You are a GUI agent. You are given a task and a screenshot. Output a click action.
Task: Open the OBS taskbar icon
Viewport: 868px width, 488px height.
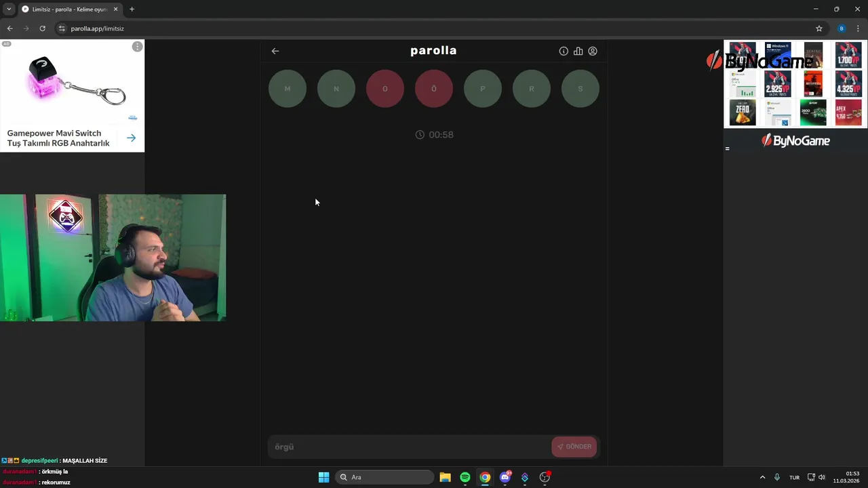(545, 477)
